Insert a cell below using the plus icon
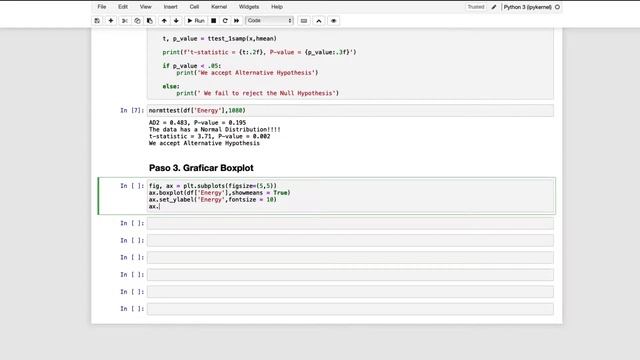The width and height of the screenshot is (640, 360). [x=111, y=21]
